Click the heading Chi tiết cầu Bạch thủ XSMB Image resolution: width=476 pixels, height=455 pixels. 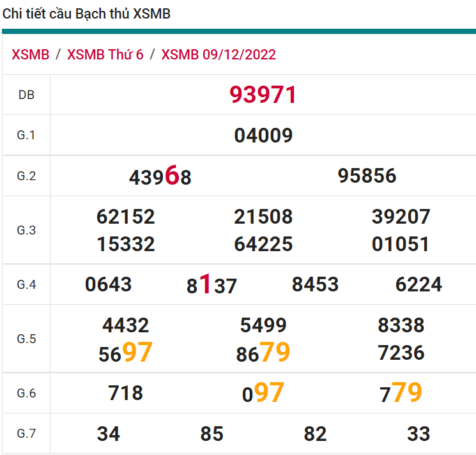(87, 13)
